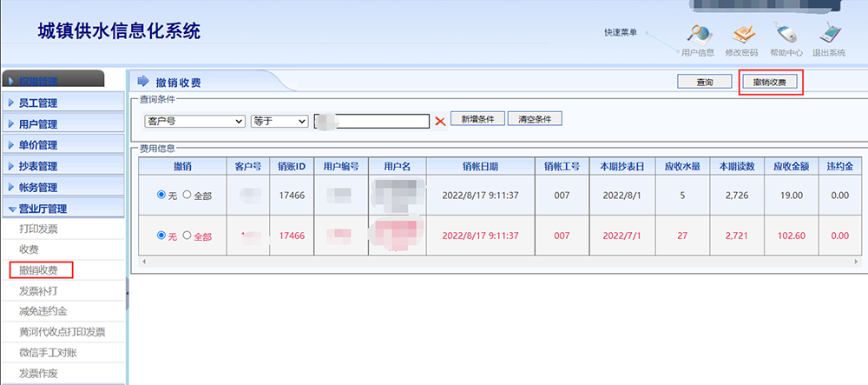Open 修改密码 quick menu icon
This screenshot has width=868, height=385.
click(x=744, y=35)
